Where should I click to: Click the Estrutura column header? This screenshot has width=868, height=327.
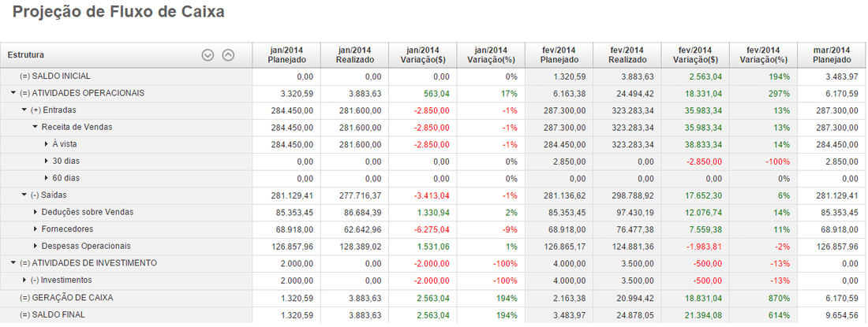coord(26,55)
